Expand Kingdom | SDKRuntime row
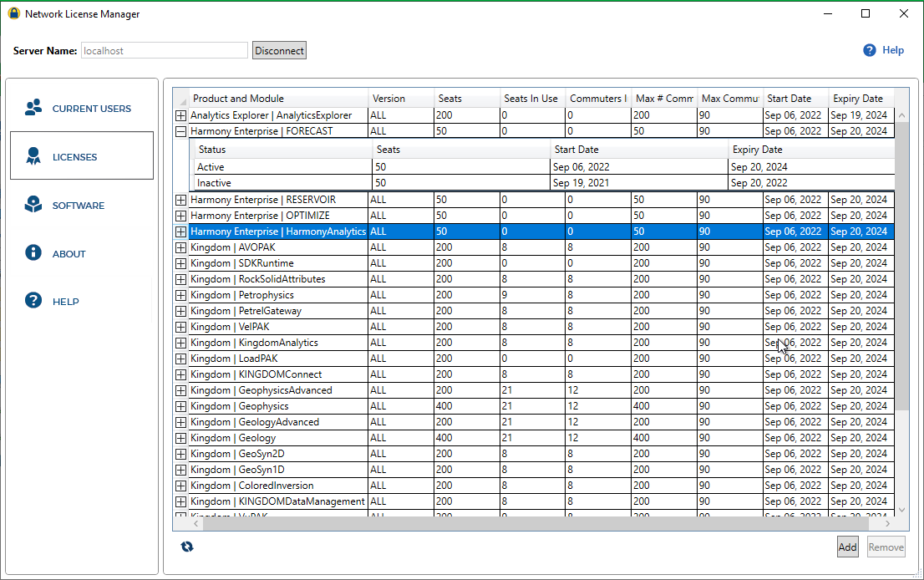924x580 pixels. 181,263
